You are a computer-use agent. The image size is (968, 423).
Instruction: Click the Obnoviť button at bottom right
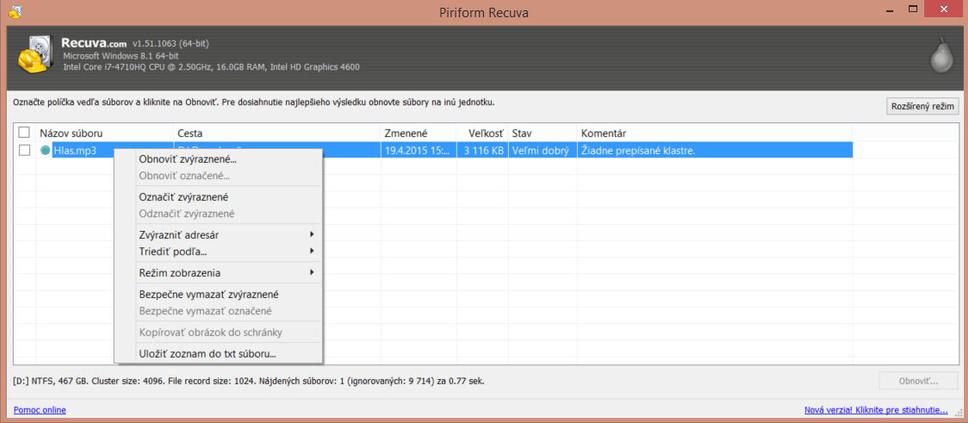click(x=919, y=381)
